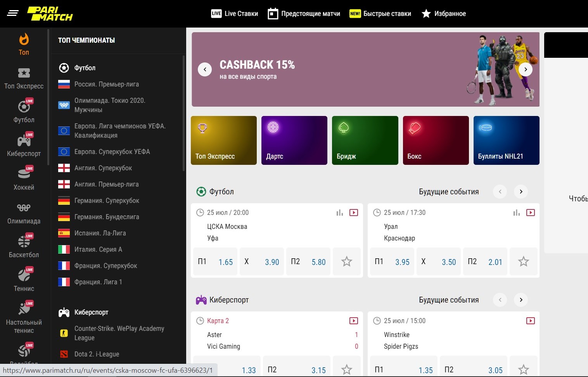Open the hamburger menu icon

13,14
